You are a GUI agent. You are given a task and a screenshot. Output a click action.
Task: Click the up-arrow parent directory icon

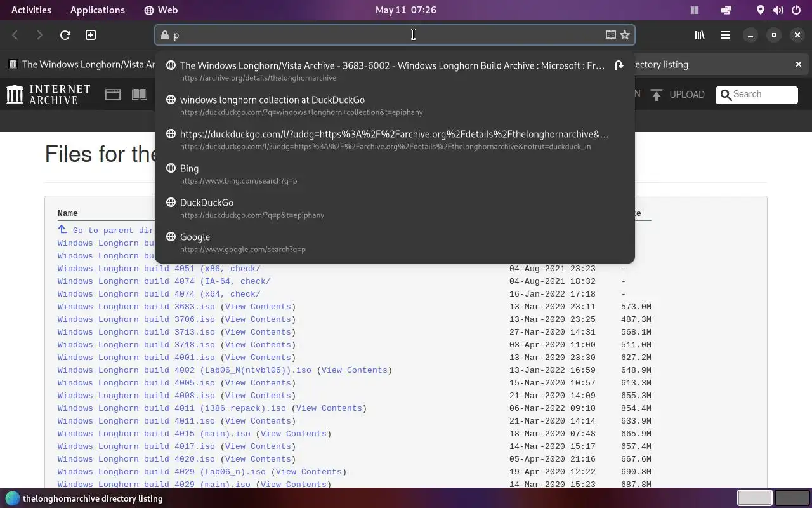click(x=62, y=230)
